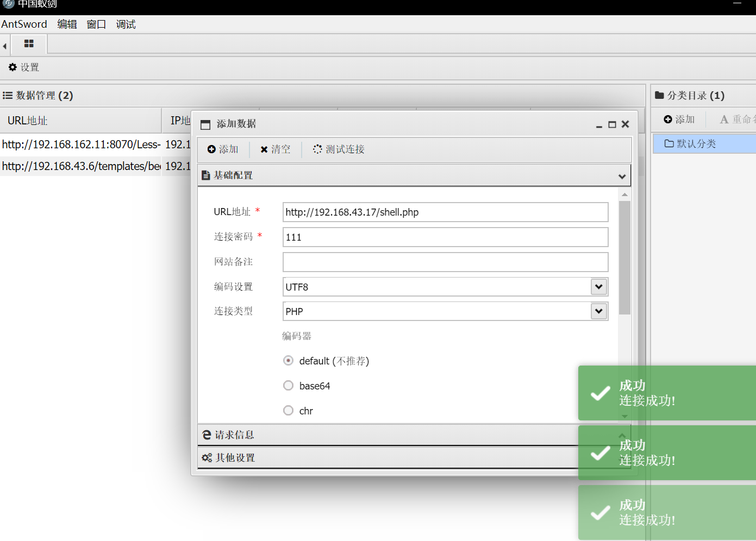
Task: Click the AntSword app logo icon
Action: tap(8, 3)
